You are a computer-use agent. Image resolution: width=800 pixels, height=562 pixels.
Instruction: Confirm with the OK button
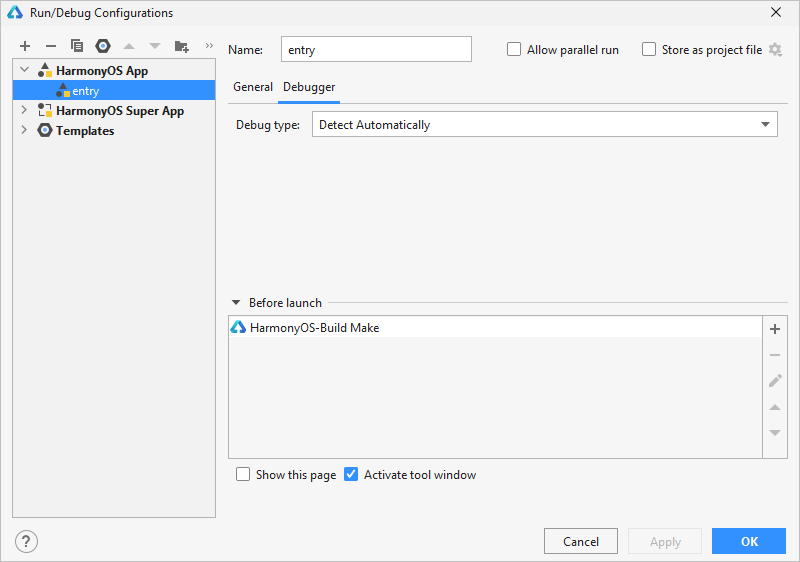click(x=749, y=542)
